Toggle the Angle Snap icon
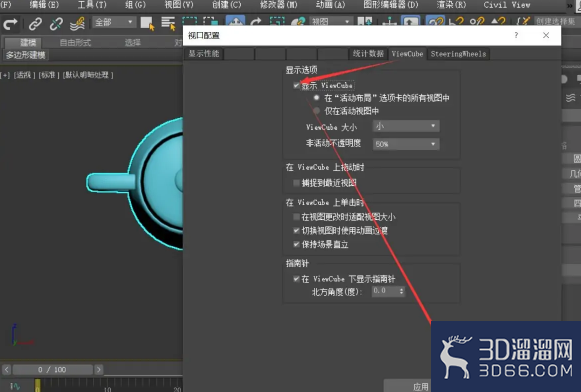The image size is (581, 392). click(x=456, y=21)
